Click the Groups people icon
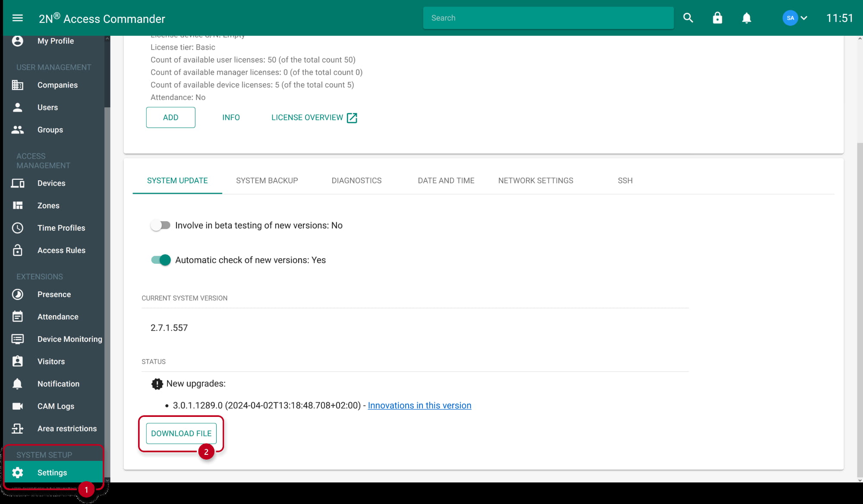The width and height of the screenshot is (863, 504). coord(18,130)
